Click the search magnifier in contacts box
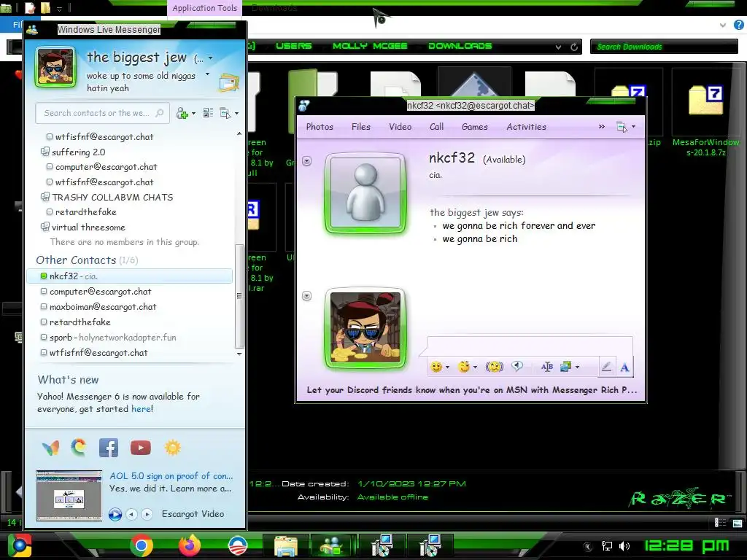This screenshot has width=747, height=560. 160,113
